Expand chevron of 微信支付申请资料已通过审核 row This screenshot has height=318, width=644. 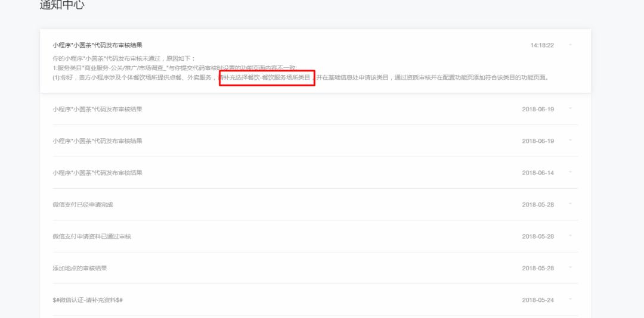[571, 236]
